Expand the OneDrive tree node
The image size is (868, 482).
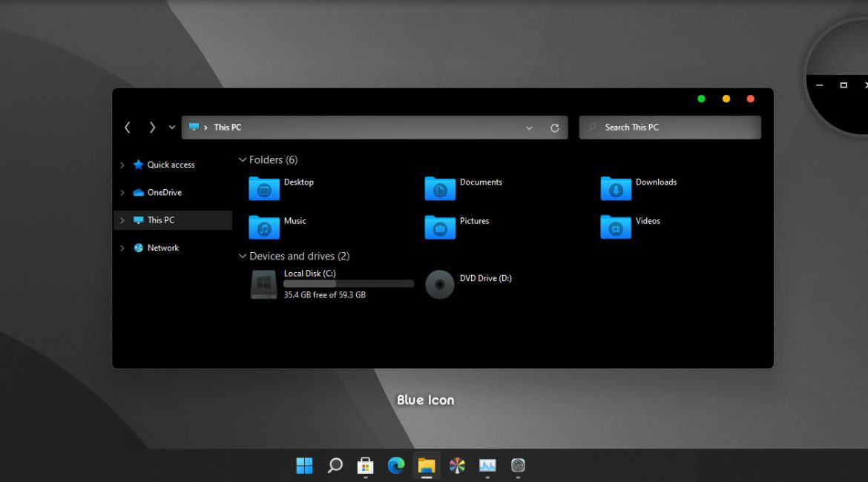click(x=122, y=193)
